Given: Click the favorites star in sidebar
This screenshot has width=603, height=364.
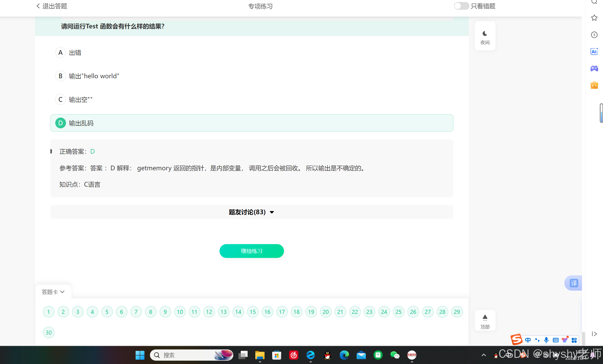Looking at the screenshot, I should (594, 18).
